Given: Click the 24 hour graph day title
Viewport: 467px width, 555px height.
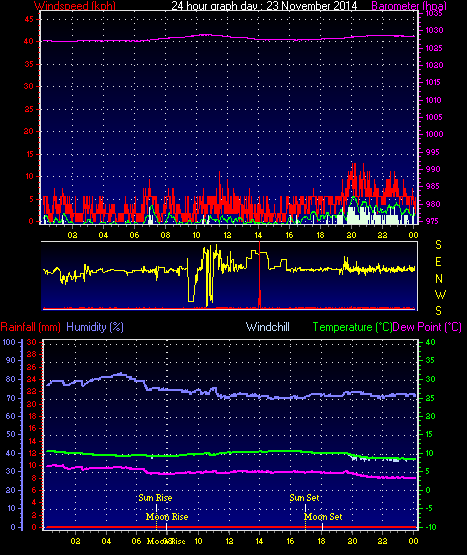Looking at the screenshot, I should click(264, 5).
